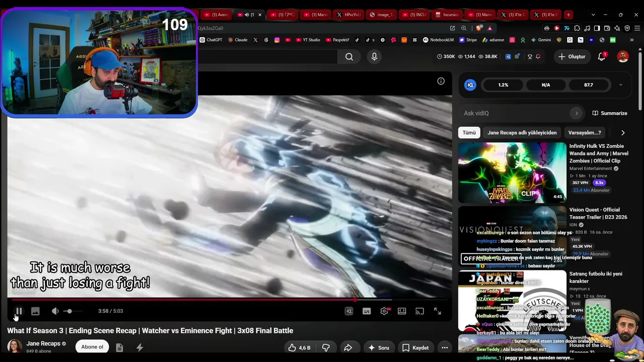Show more filter chips with the right arrow
Viewport: 644px width, 362px height.
[623, 133]
